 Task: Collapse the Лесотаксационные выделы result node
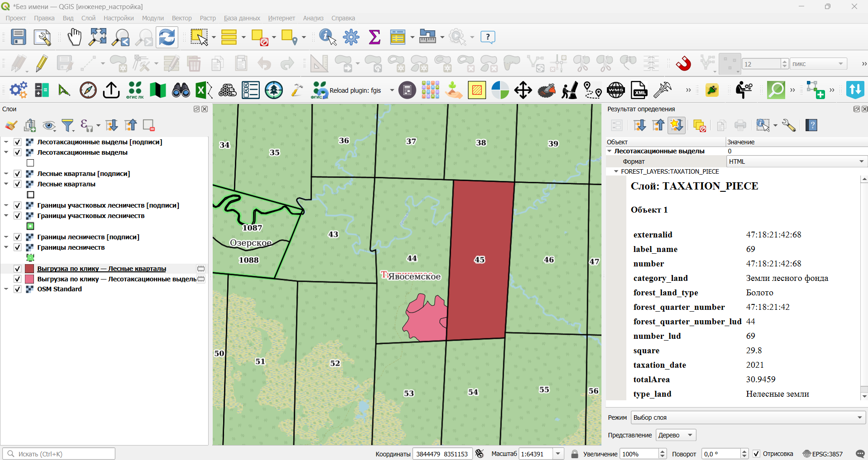tap(610, 151)
